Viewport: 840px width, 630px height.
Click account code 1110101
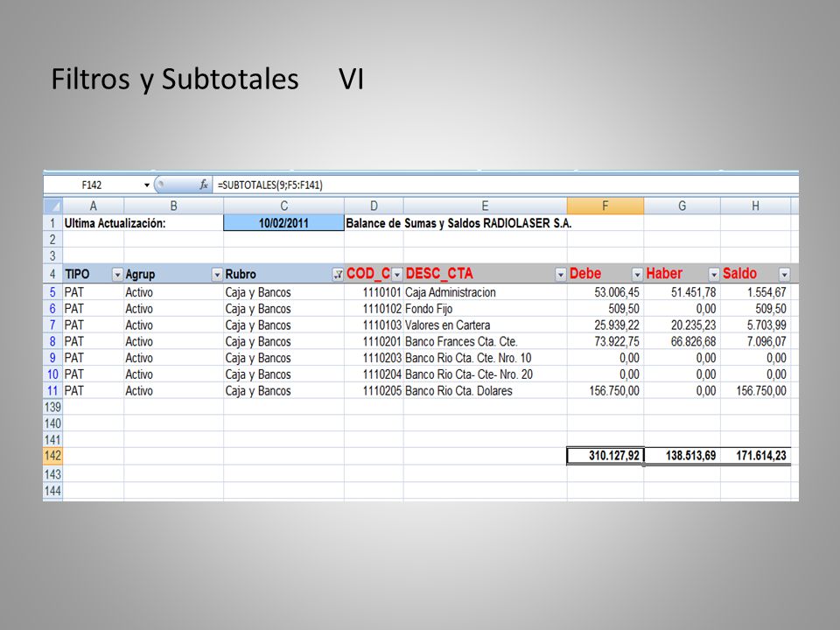(374, 292)
